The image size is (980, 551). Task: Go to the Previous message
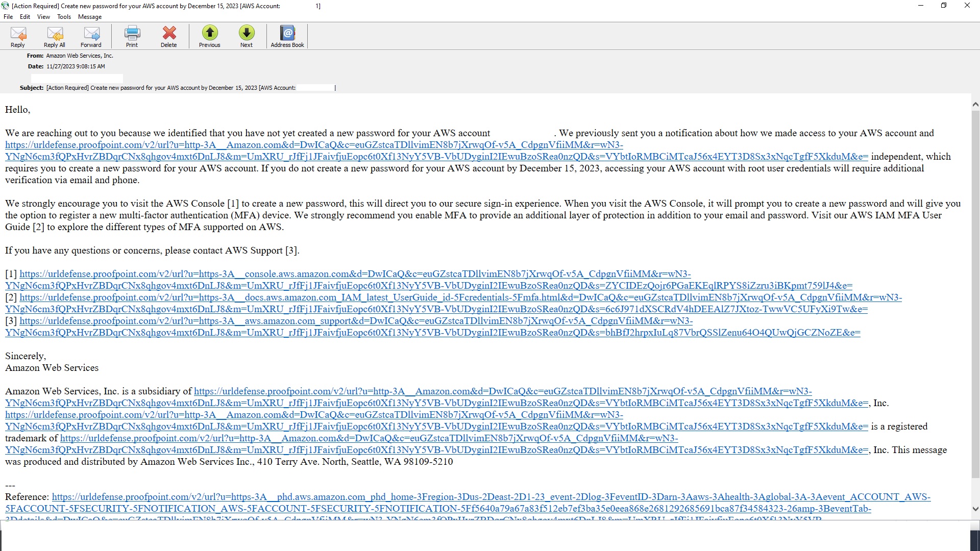coord(210,37)
